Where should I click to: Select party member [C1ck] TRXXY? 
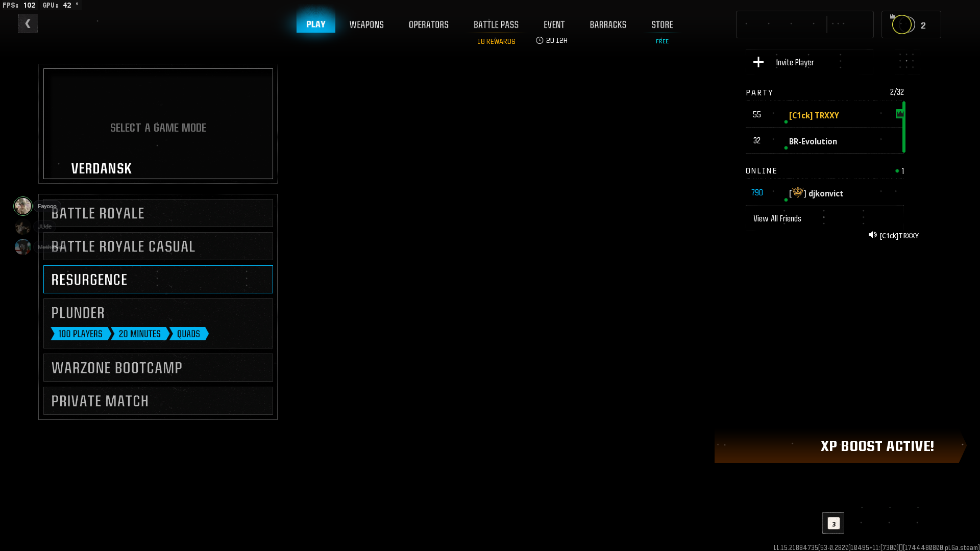(x=825, y=115)
